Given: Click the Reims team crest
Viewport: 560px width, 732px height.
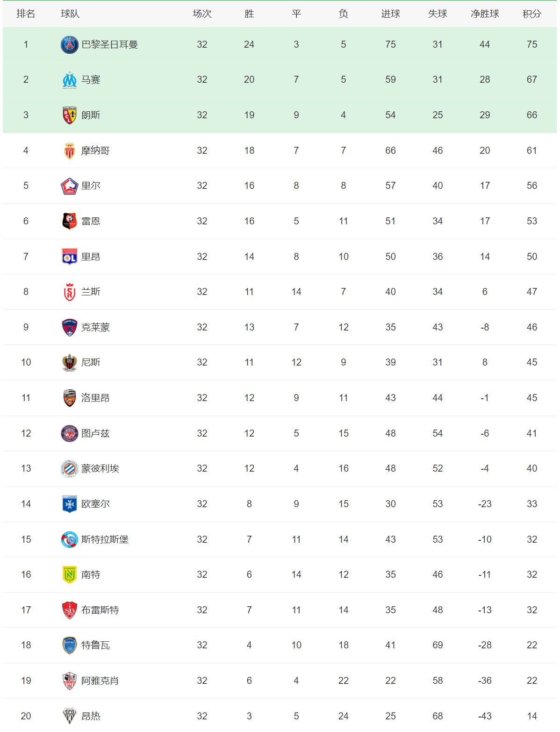Looking at the screenshot, I should (70, 292).
